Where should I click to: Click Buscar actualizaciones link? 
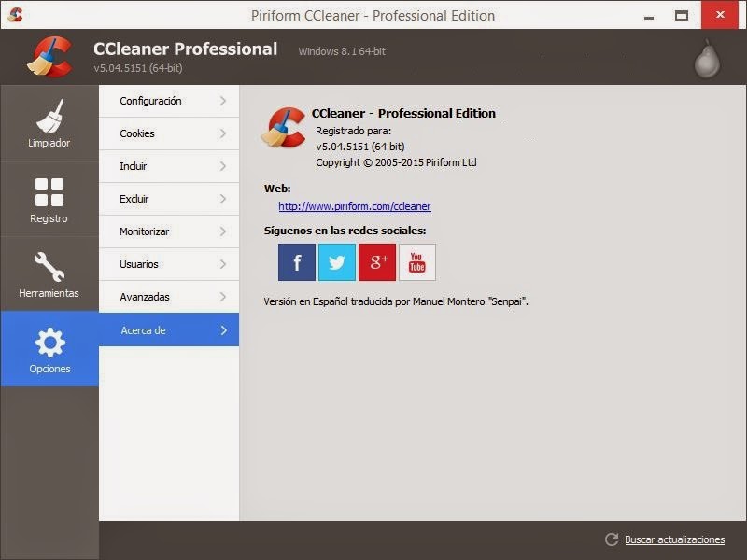pos(674,539)
